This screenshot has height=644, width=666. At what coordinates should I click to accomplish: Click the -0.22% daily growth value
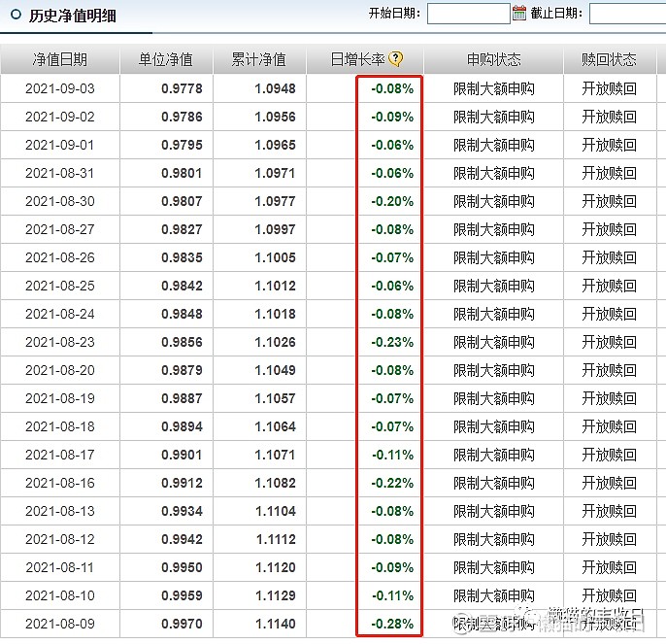tap(392, 483)
